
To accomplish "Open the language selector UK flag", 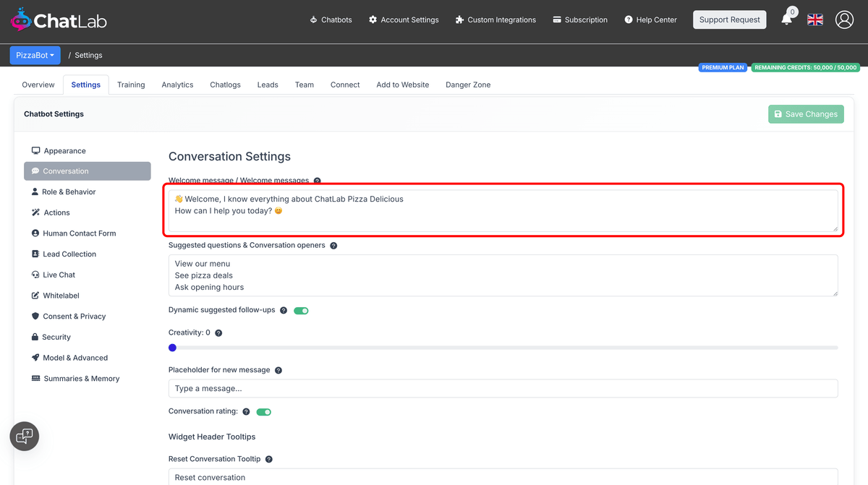I will pyautogui.click(x=815, y=20).
